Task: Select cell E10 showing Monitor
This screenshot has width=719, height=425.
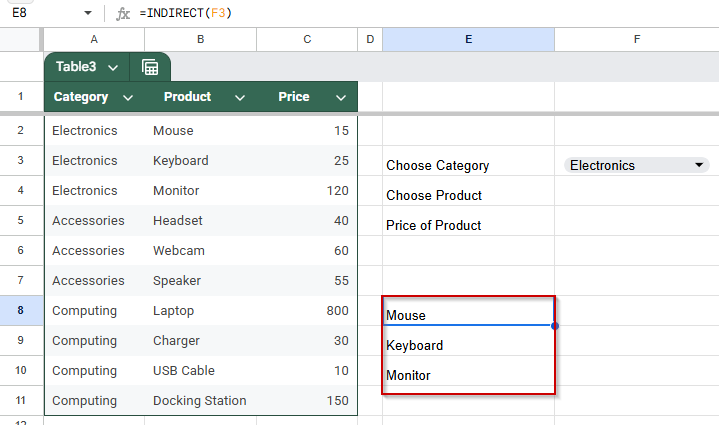Action: 469,370
